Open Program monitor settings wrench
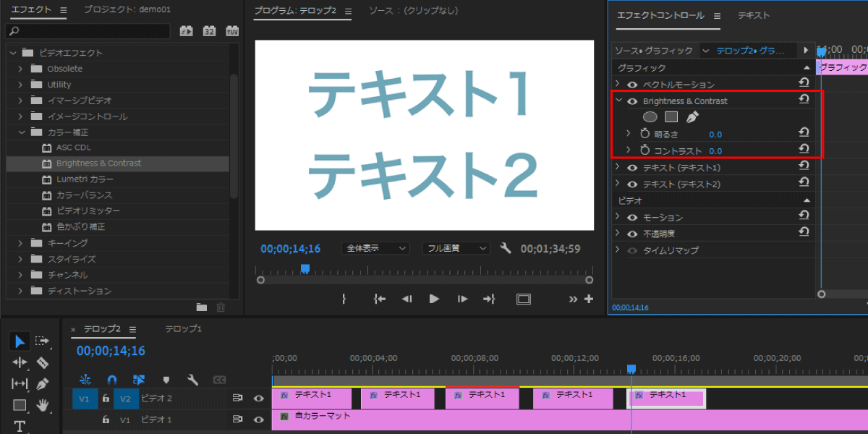Screen dimensions: 868x434 (x=506, y=248)
